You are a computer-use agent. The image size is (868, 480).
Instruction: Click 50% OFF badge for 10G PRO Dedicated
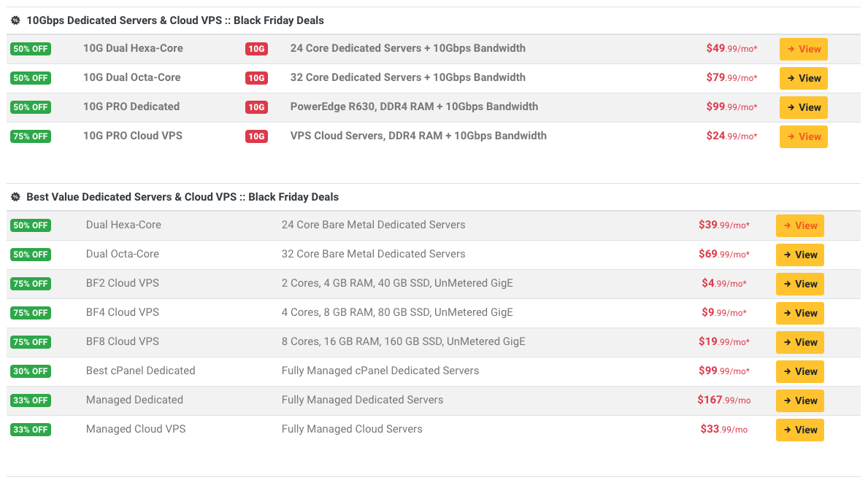(x=31, y=107)
